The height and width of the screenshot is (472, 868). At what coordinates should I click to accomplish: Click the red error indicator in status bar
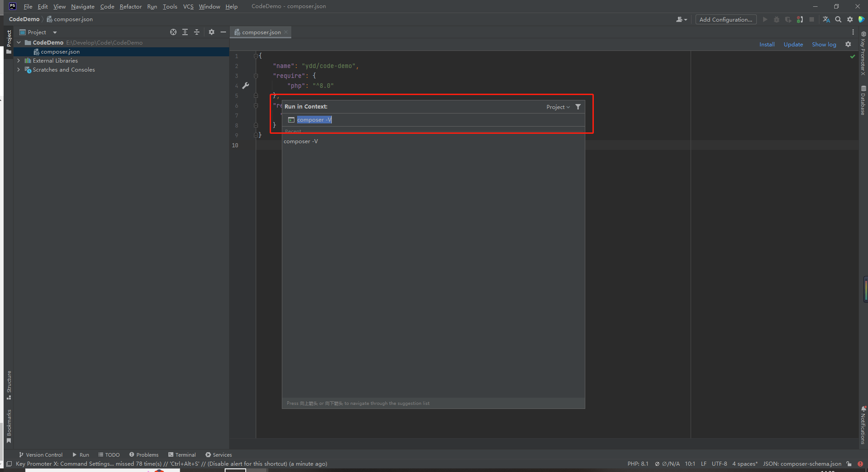(x=860, y=464)
